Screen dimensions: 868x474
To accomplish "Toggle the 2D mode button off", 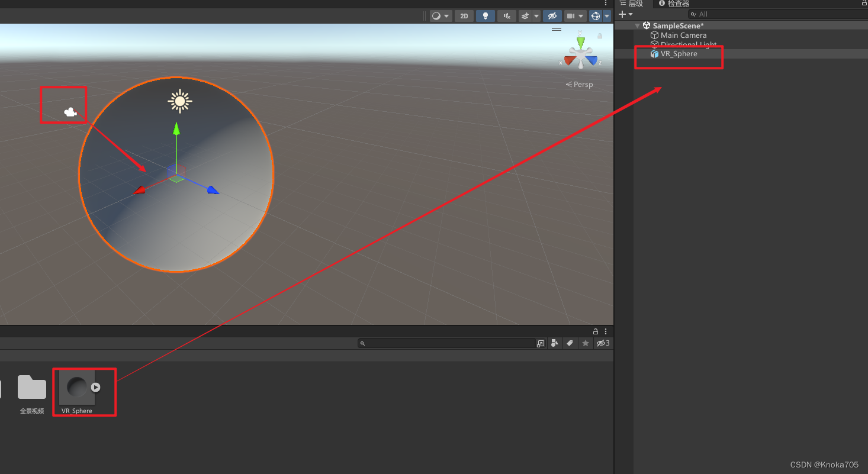I will 464,16.
